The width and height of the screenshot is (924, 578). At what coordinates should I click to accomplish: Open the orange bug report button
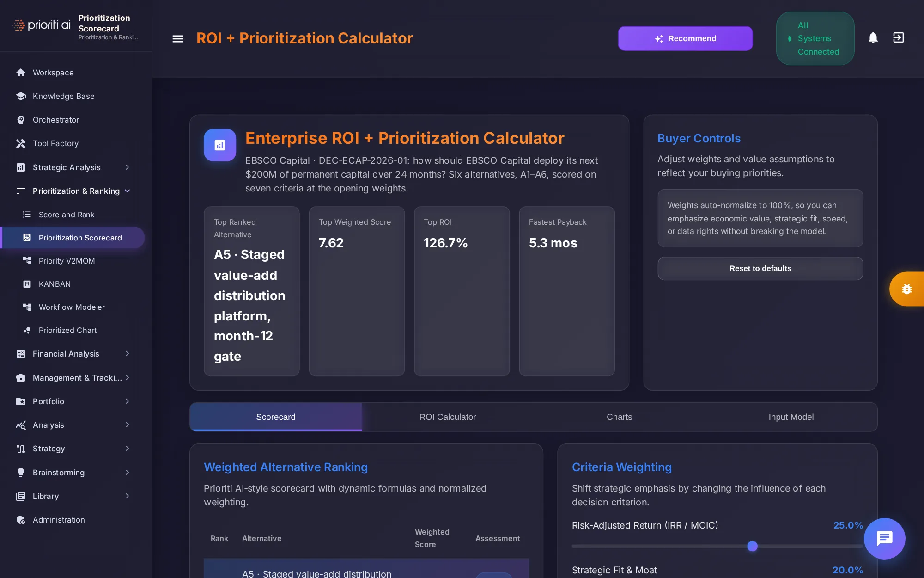[x=906, y=289]
